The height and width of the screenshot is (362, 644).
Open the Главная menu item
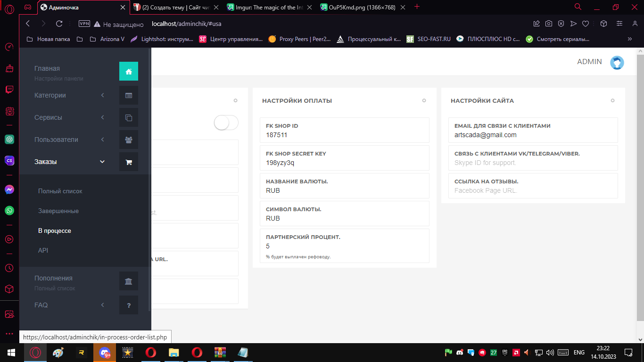[47, 68]
